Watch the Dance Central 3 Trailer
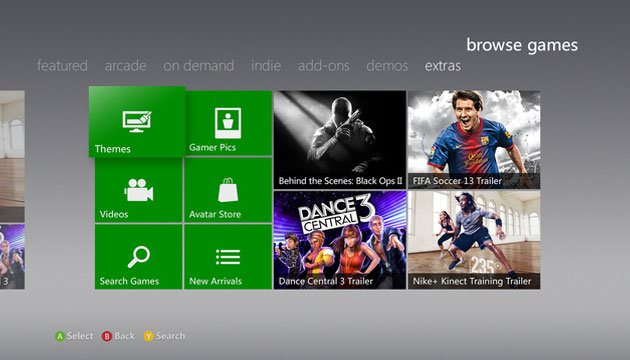The width and height of the screenshot is (630, 360). point(340,240)
